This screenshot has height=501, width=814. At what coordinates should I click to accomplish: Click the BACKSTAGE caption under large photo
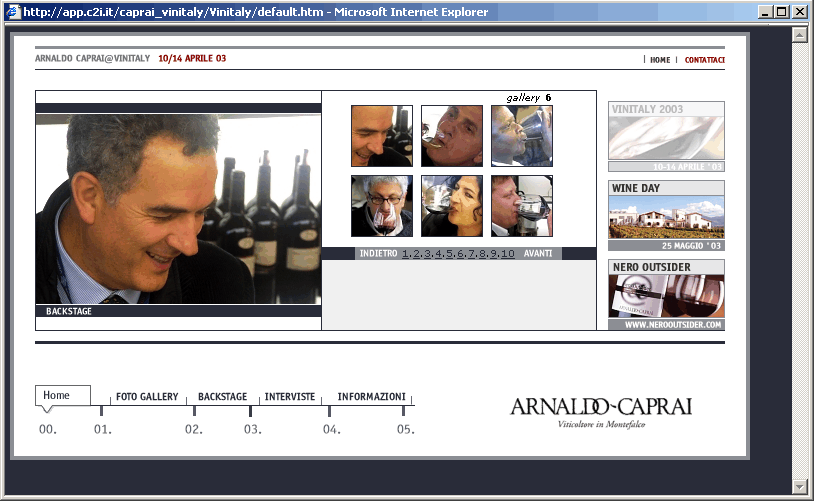(x=69, y=311)
